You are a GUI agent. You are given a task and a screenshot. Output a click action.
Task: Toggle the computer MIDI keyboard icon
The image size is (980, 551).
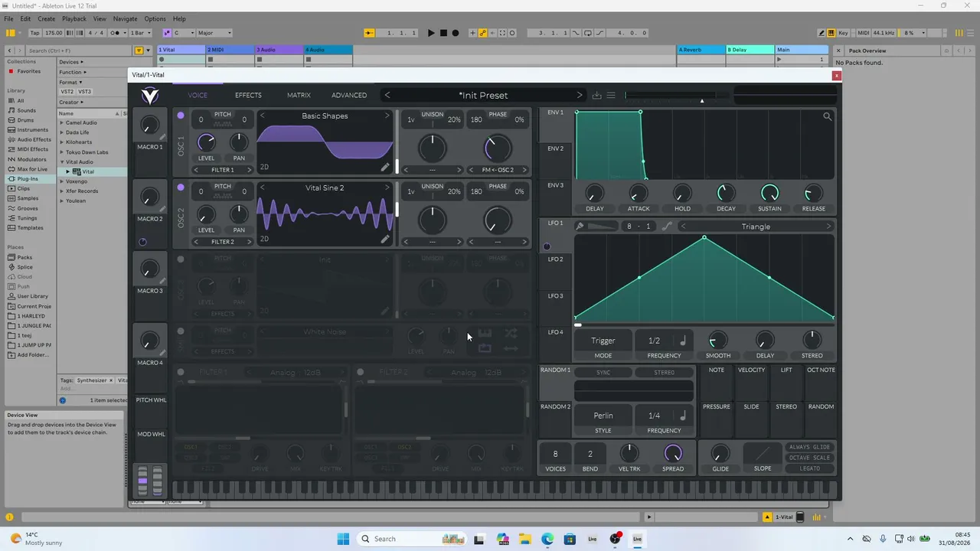[831, 33]
